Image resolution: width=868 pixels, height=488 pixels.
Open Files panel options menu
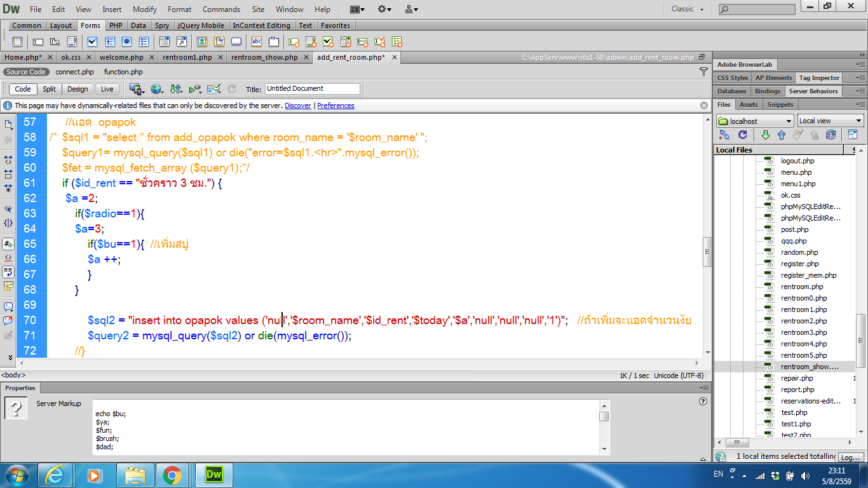tap(860, 105)
